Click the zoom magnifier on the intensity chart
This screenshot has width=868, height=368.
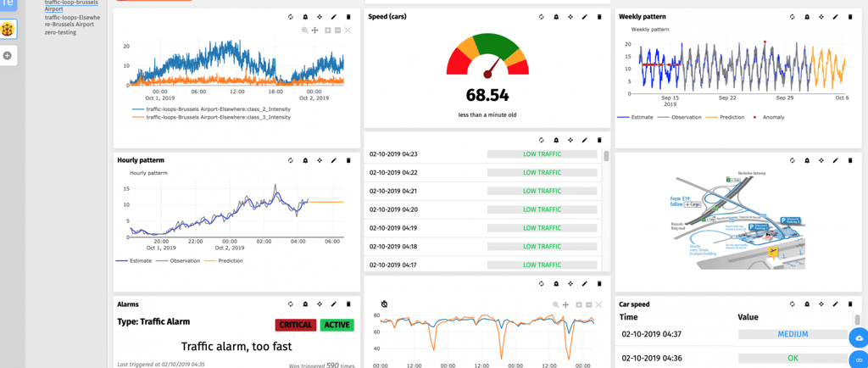point(305,31)
